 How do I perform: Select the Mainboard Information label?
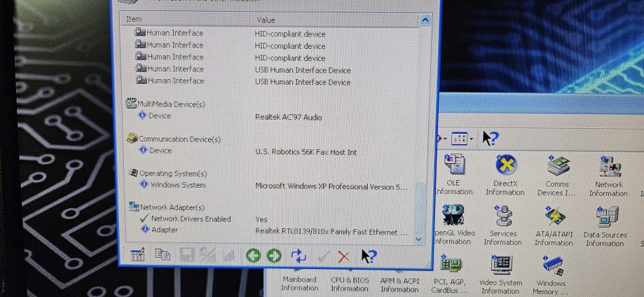299,284
